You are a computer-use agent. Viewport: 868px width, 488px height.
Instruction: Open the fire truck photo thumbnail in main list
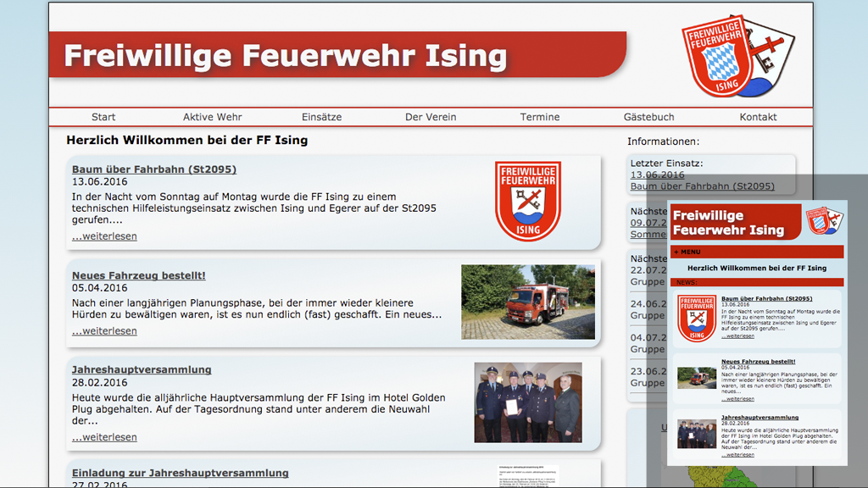[527, 302]
